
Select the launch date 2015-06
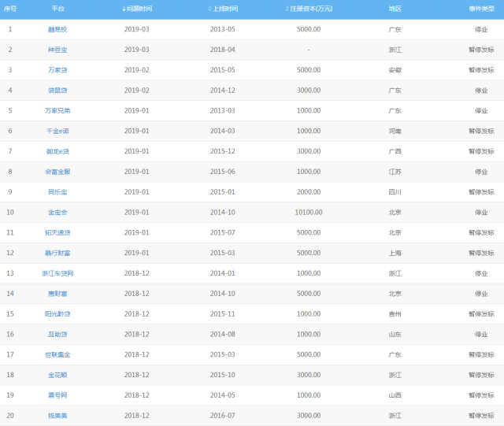click(x=222, y=172)
